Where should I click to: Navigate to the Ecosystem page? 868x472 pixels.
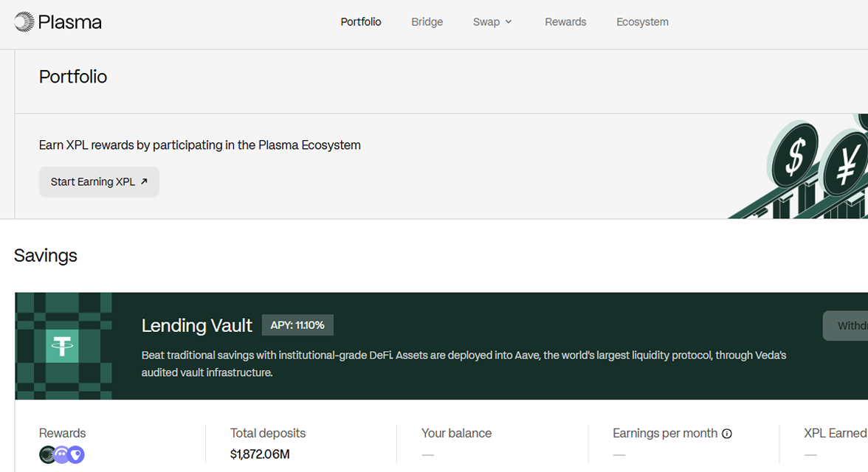point(642,22)
